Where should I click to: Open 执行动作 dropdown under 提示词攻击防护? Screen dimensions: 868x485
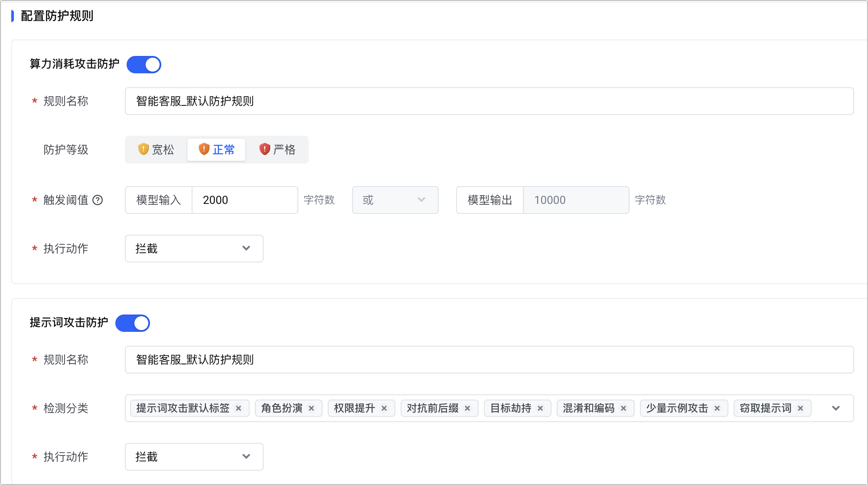[x=194, y=457]
